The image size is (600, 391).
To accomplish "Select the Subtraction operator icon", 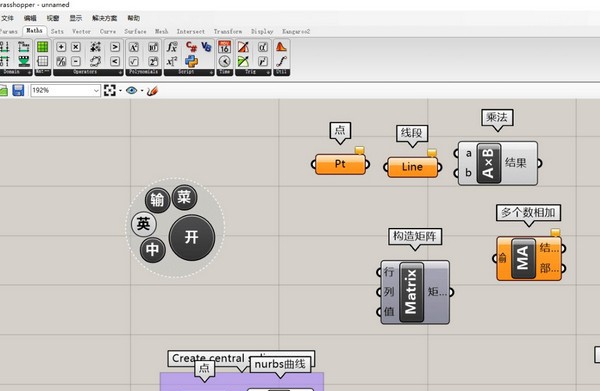I will click(x=76, y=61).
